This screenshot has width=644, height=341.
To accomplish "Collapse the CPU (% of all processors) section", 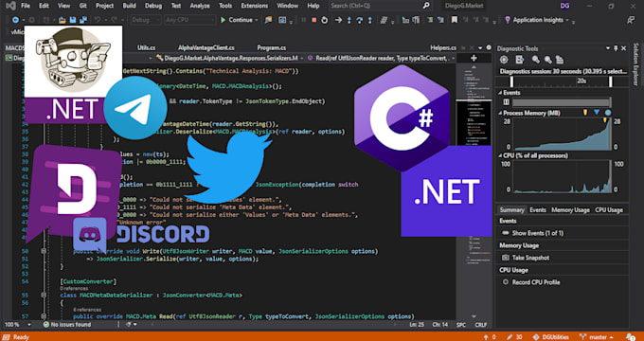I will tap(500, 155).
